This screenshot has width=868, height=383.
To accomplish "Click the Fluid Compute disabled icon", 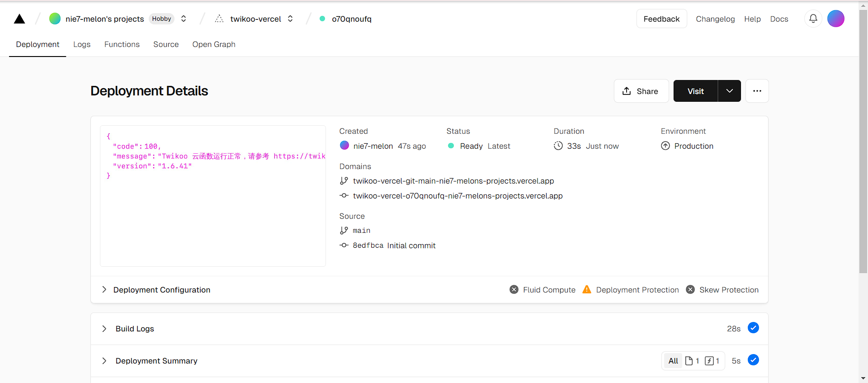I will click(514, 289).
